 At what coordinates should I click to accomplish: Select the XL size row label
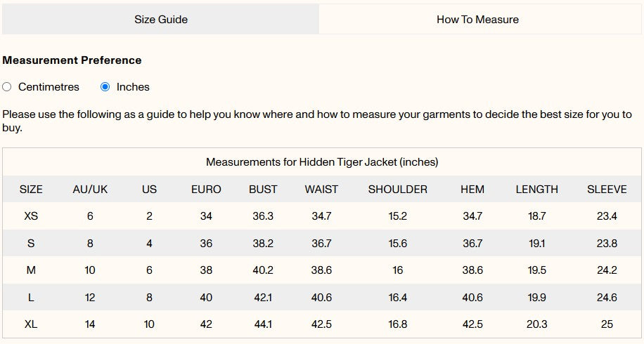(x=31, y=324)
